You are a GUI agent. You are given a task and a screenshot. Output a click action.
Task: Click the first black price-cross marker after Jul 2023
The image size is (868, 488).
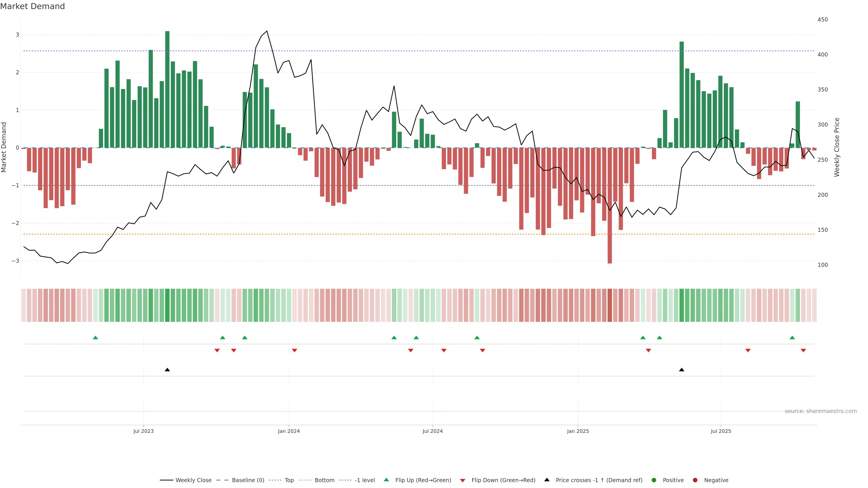[167, 370]
